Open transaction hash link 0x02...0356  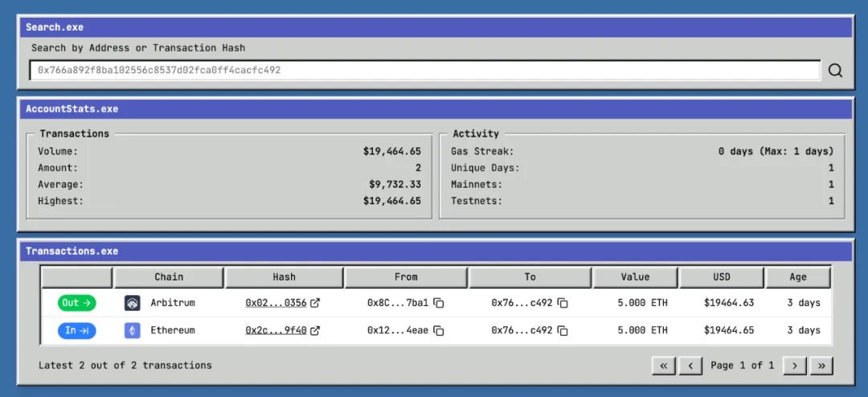[276, 303]
